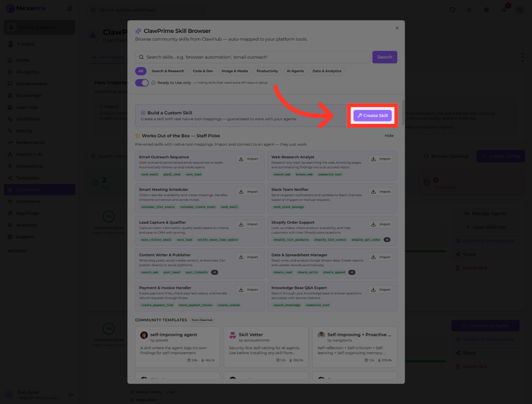Click download icon for Lead Capture & Qualifier
The height and width of the screenshot is (404, 532).
(x=241, y=224)
